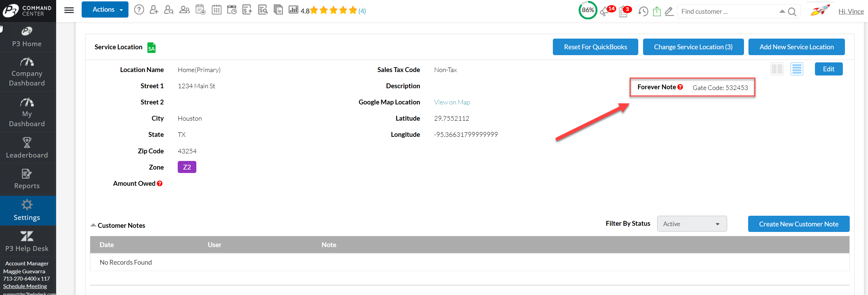Click the Edit button
868x295 pixels.
(828, 69)
